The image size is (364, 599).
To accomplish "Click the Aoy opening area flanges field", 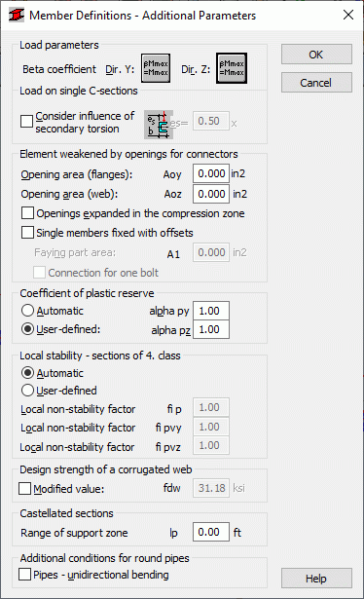I will pyautogui.click(x=211, y=173).
